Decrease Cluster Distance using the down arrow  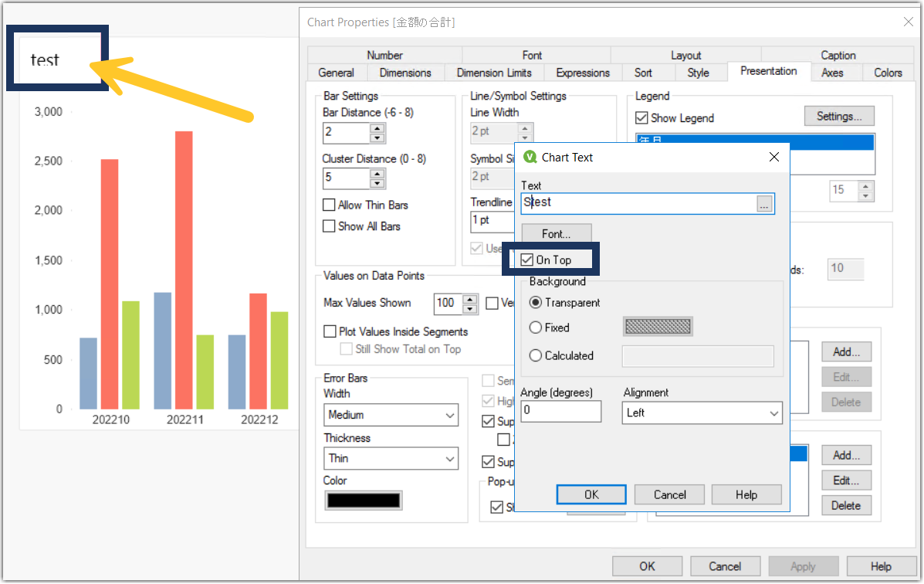pos(377,182)
